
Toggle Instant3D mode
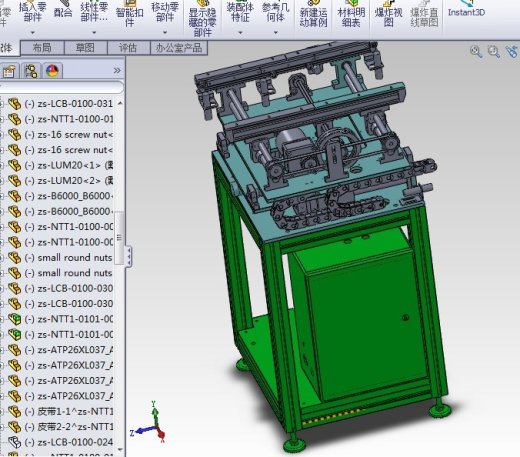pyautogui.click(x=466, y=9)
